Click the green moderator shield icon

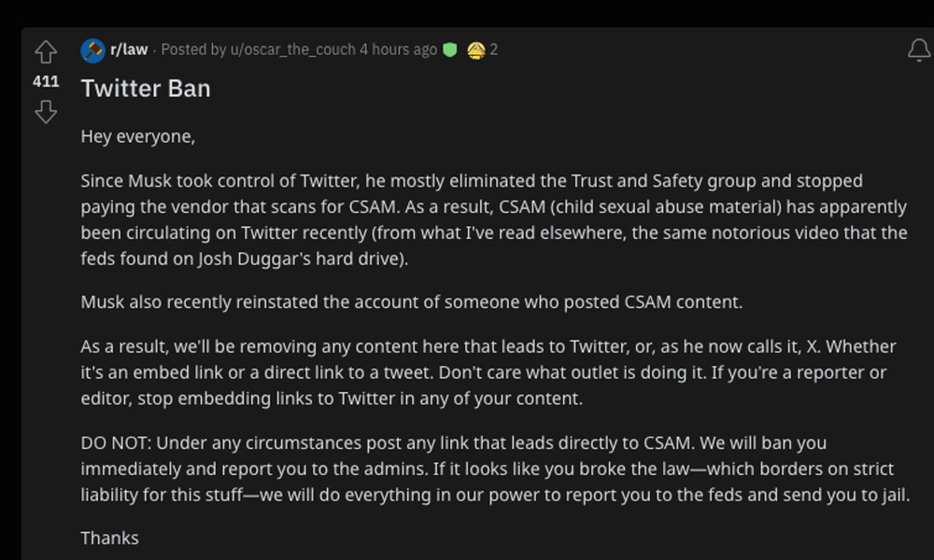pyautogui.click(x=449, y=50)
